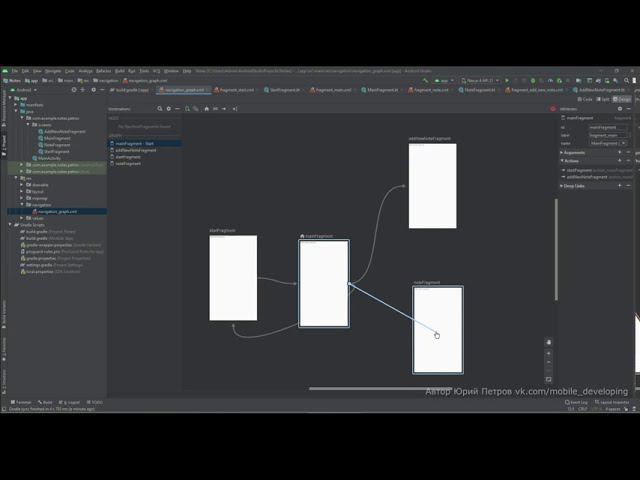The height and width of the screenshot is (480, 640).
Task: Collapse the Gradle Scripts node
Action: tap(11, 224)
